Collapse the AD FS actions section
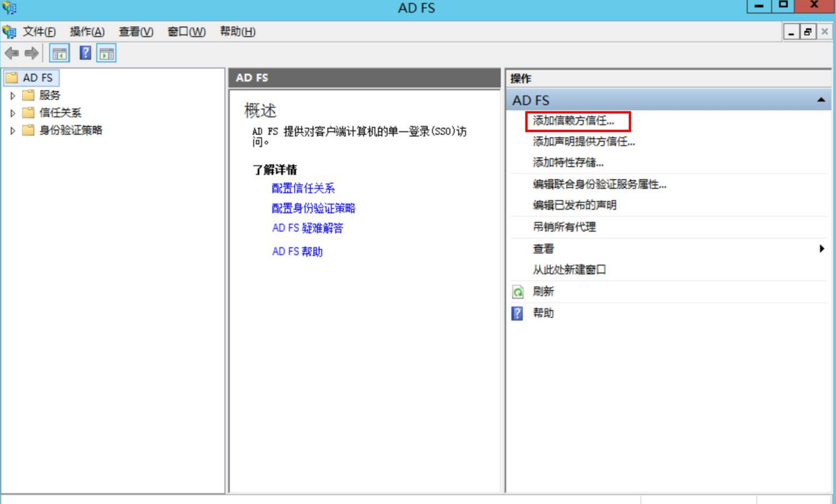The image size is (836, 504). (821, 100)
